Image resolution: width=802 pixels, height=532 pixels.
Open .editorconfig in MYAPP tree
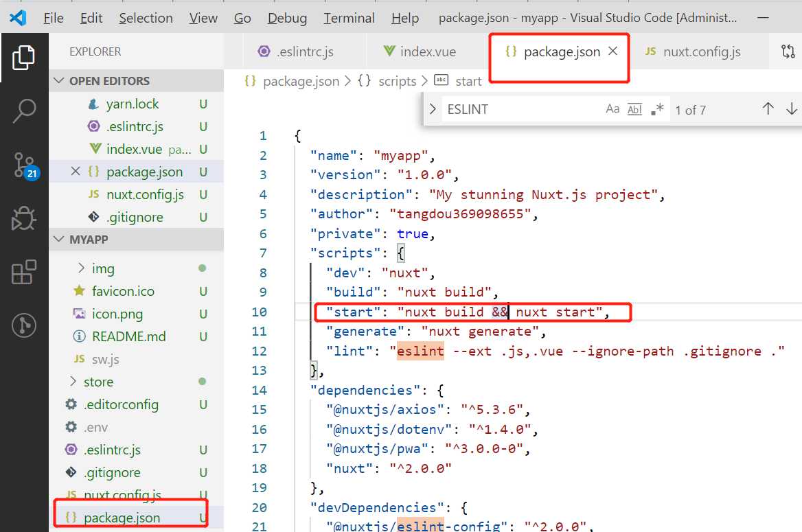click(122, 404)
